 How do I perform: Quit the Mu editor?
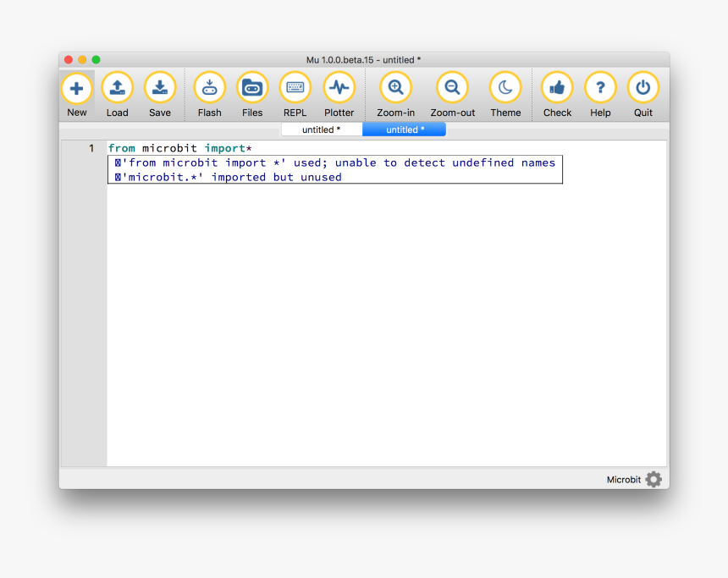click(643, 93)
